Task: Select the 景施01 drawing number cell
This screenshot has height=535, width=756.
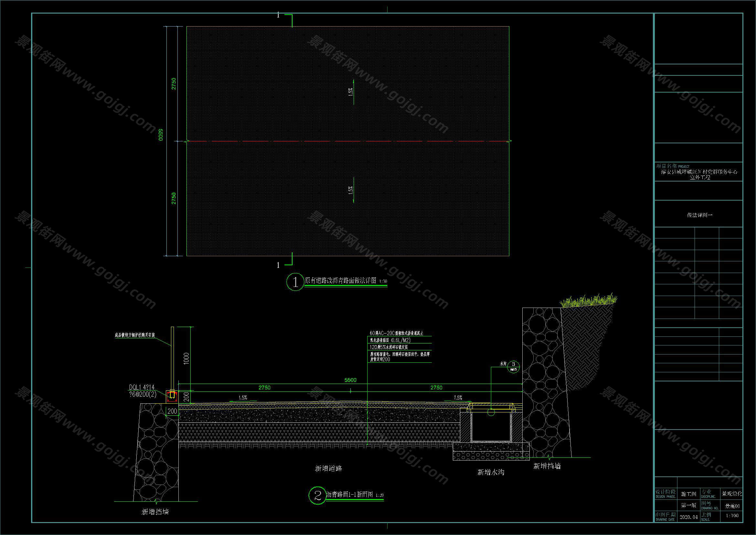Action: click(732, 506)
